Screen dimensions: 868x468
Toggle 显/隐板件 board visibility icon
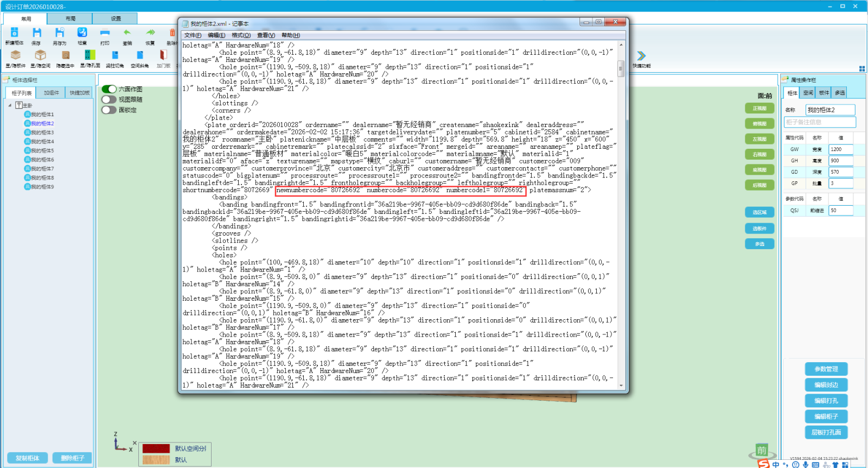[15, 56]
